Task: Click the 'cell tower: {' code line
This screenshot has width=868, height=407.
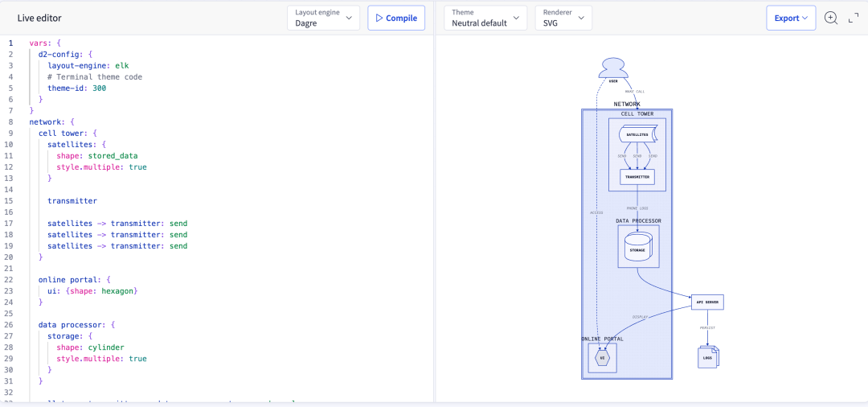Action: [68, 133]
